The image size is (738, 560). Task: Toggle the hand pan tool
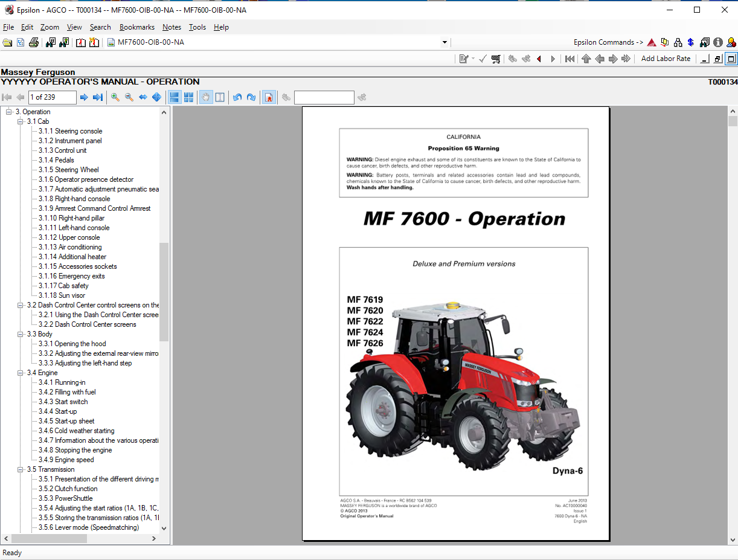tap(206, 97)
